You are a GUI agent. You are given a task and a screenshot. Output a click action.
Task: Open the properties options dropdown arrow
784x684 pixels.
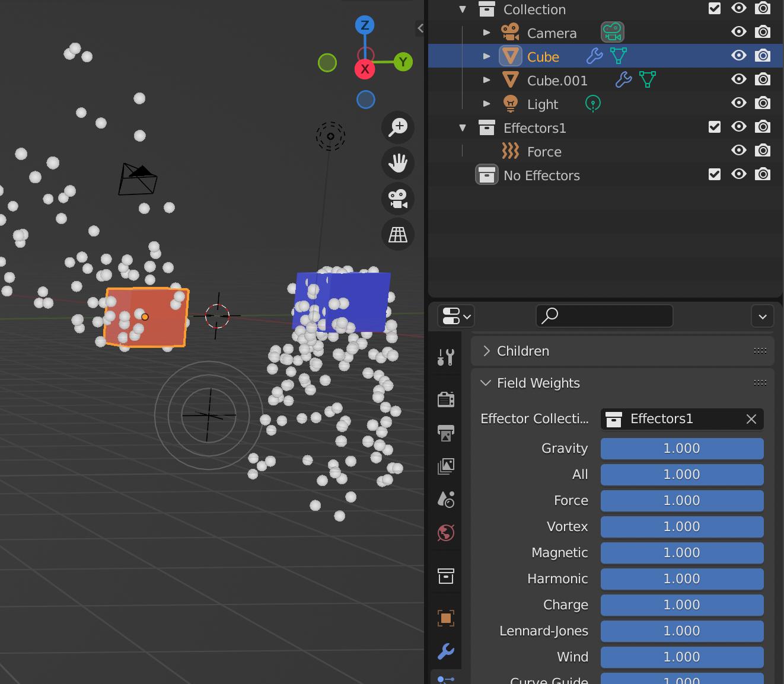tap(763, 316)
